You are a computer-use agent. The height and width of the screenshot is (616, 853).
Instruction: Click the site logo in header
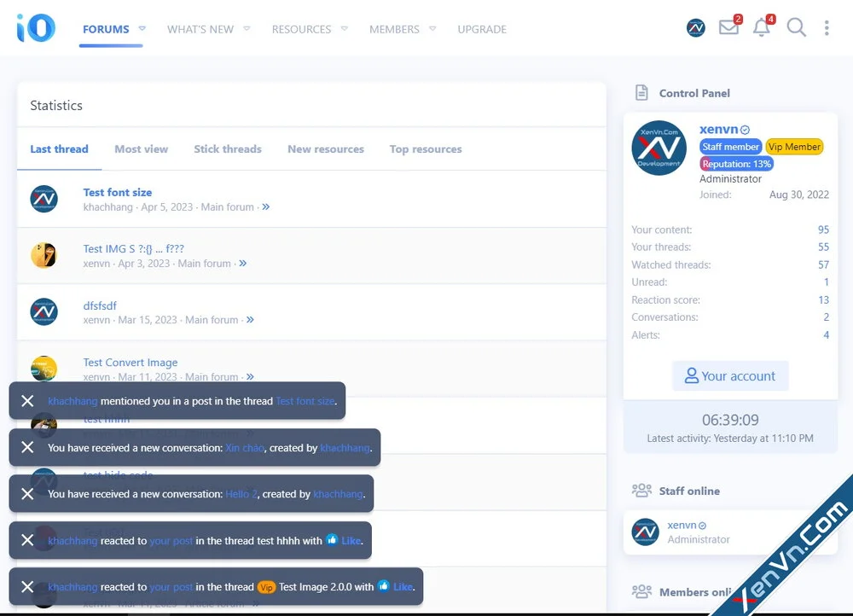(36, 28)
